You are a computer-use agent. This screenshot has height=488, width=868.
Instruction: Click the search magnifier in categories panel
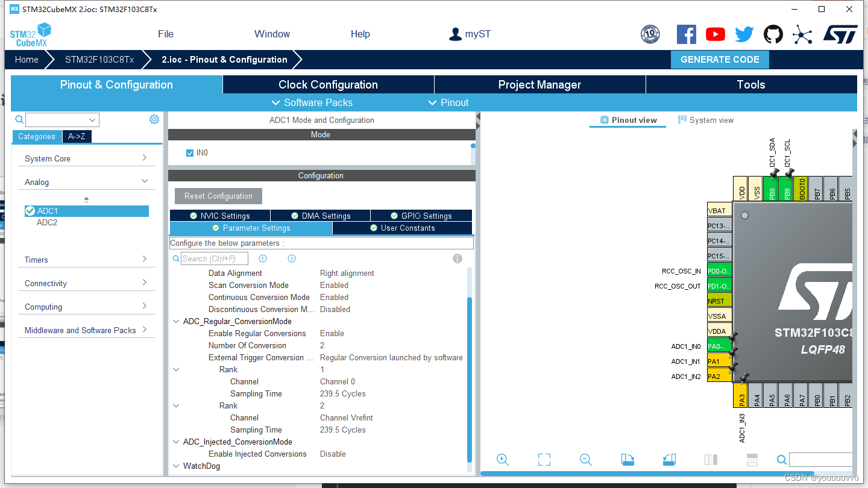tap(19, 119)
